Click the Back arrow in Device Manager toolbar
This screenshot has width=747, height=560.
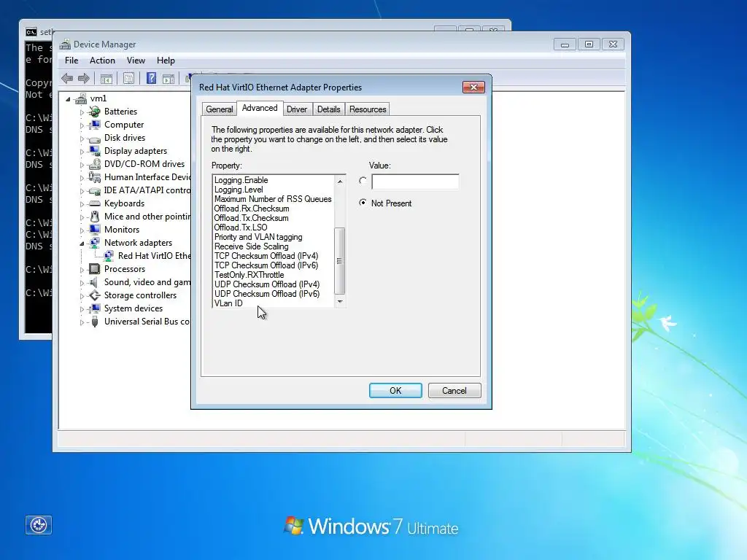click(67, 79)
